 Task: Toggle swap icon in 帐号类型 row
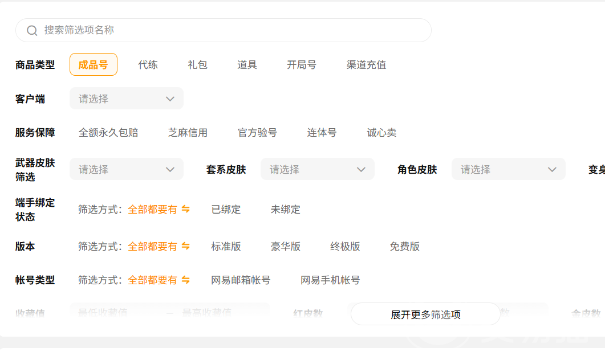[x=185, y=280]
